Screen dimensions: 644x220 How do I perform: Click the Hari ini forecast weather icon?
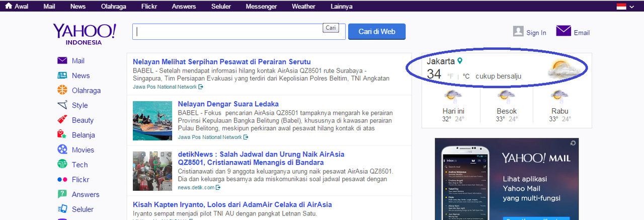pyautogui.click(x=453, y=96)
